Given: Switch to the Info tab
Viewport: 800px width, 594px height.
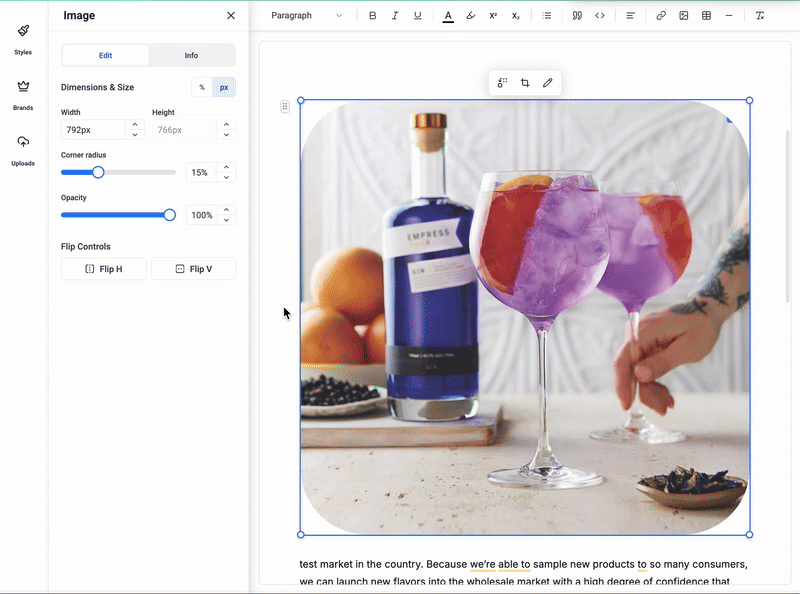Looking at the screenshot, I should point(191,55).
